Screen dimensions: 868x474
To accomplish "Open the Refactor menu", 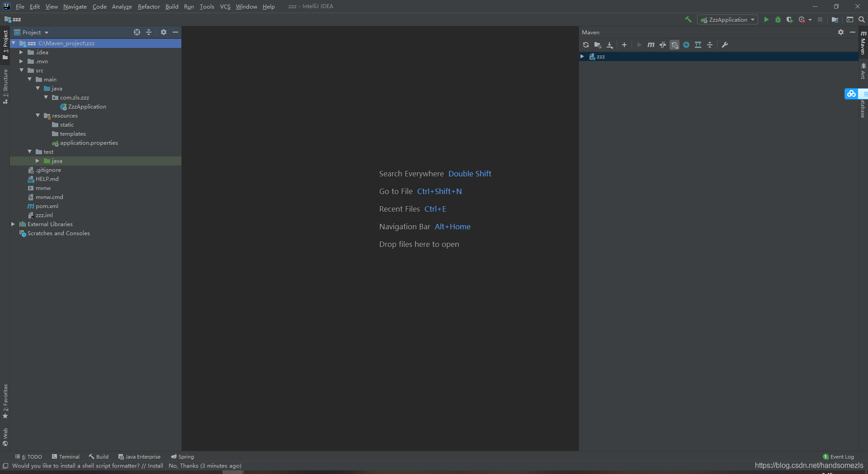I will tap(149, 6).
